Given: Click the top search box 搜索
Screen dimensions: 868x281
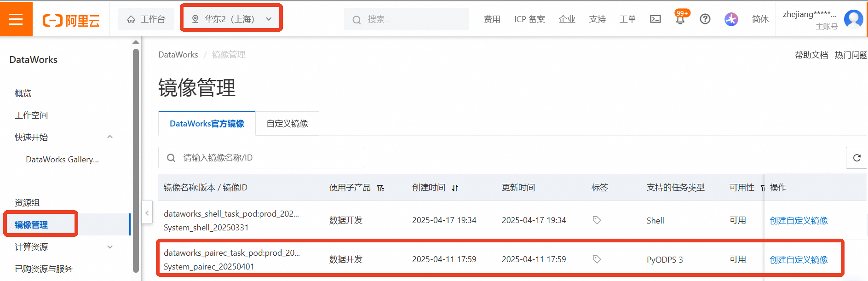Looking at the screenshot, I should 406,19.
